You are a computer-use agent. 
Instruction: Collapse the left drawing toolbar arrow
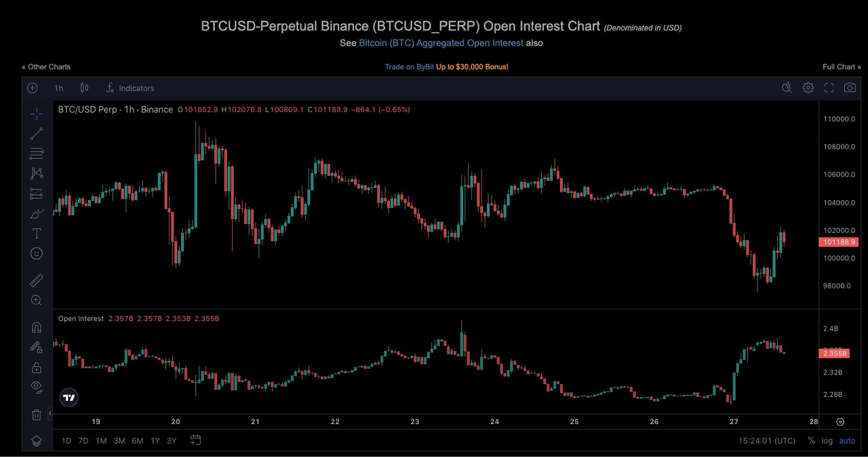point(50,413)
